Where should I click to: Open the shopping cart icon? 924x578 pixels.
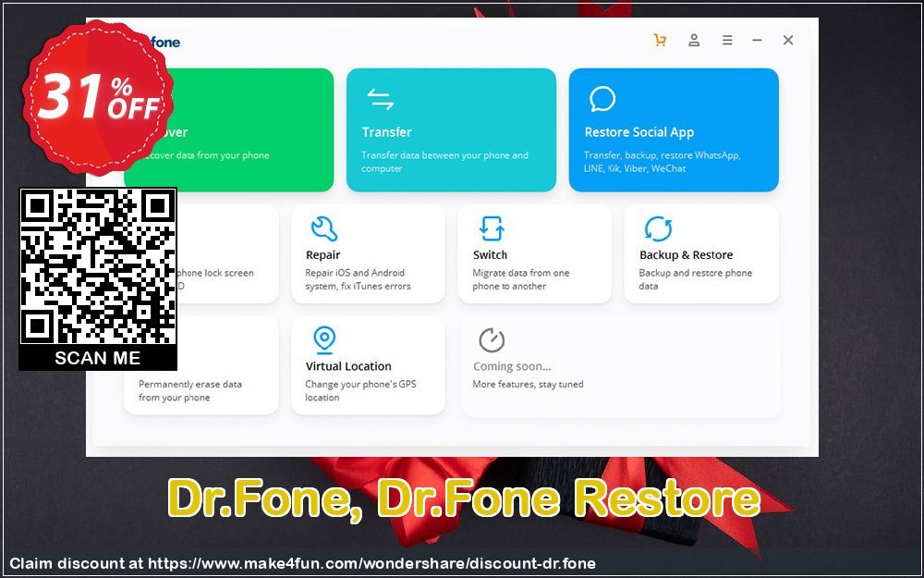[x=660, y=41]
